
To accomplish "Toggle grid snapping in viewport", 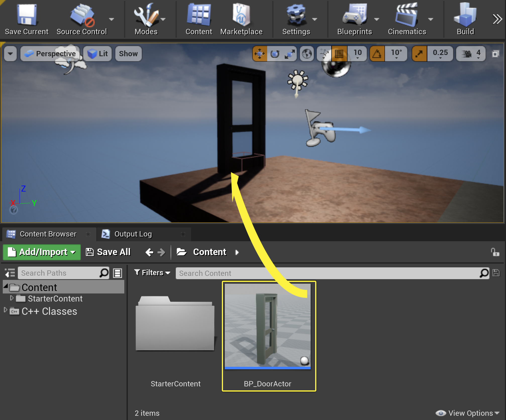I will point(339,53).
